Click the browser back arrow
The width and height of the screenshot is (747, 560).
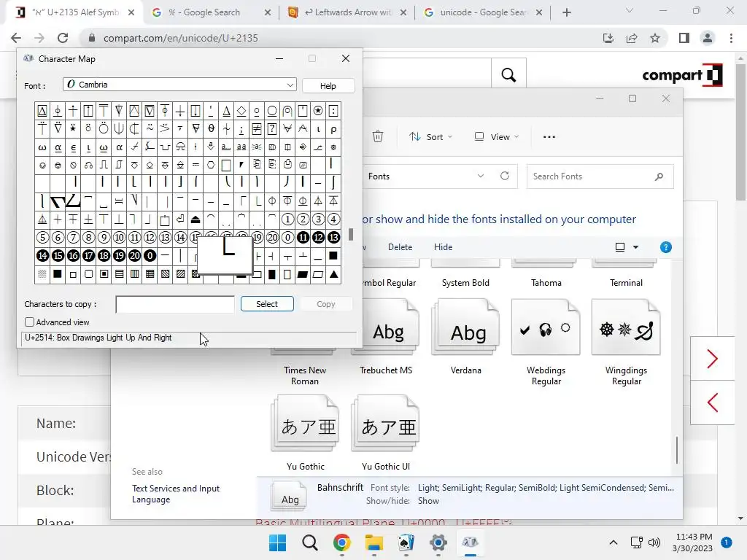coord(16,38)
